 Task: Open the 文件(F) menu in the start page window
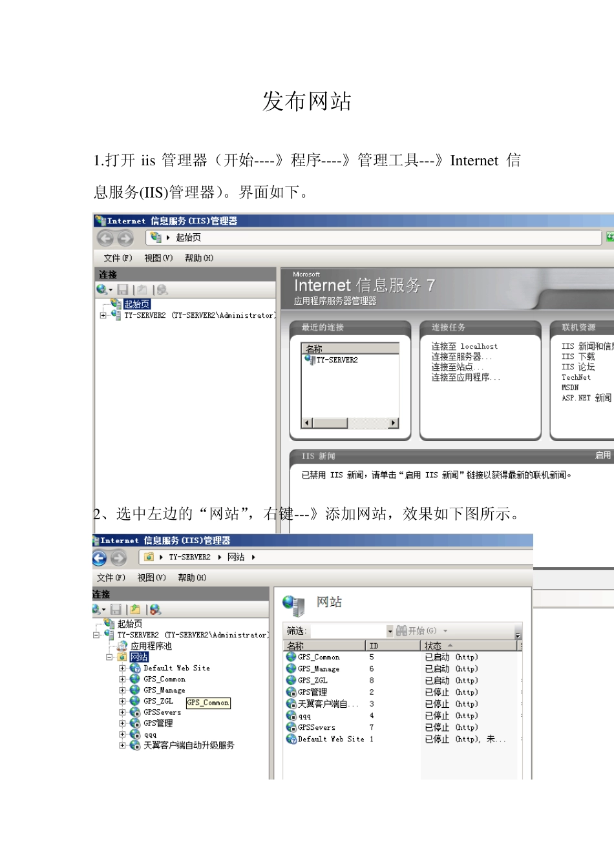pos(118,258)
